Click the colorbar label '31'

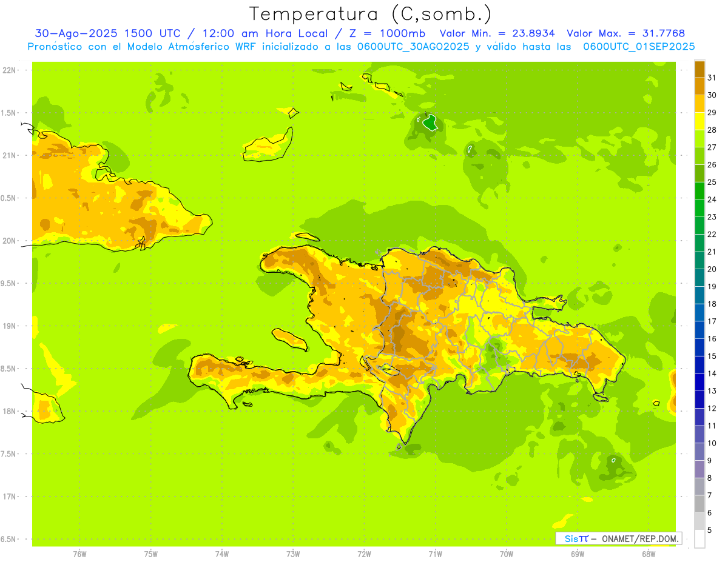point(712,78)
